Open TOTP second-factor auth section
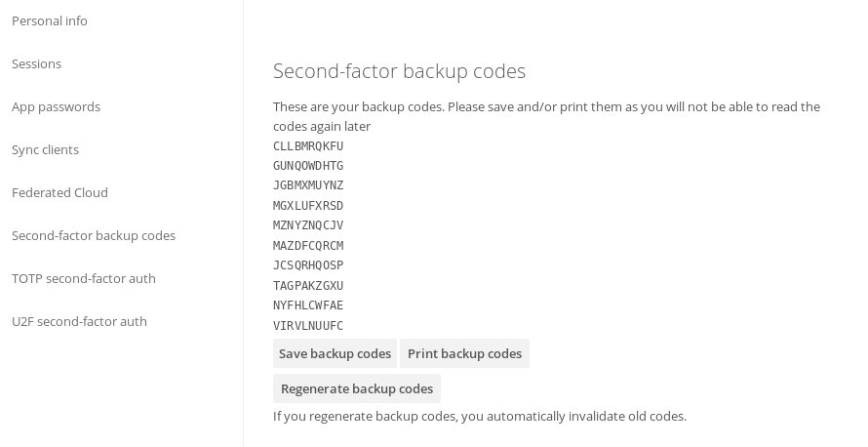Screen dimensions: 868x447 pyautogui.click(x=84, y=278)
